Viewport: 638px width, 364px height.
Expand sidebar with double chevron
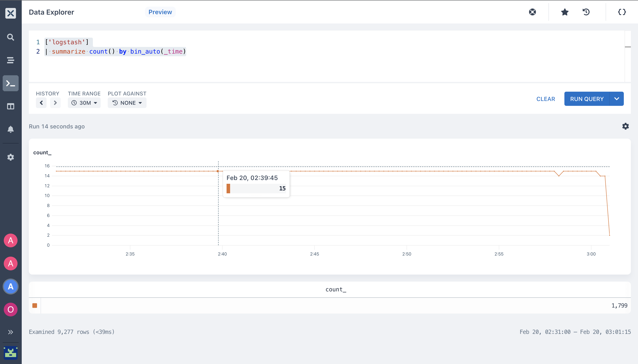coord(10,332)
